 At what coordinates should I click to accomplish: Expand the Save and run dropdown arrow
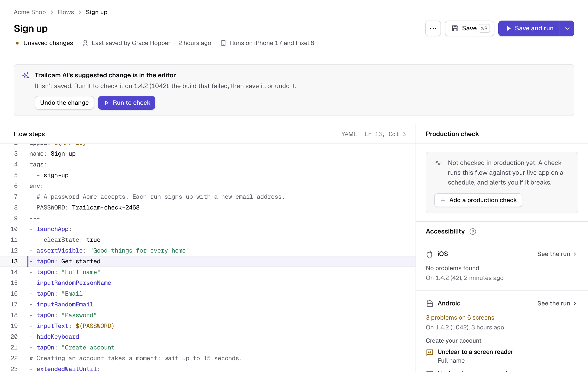(567, 28)
